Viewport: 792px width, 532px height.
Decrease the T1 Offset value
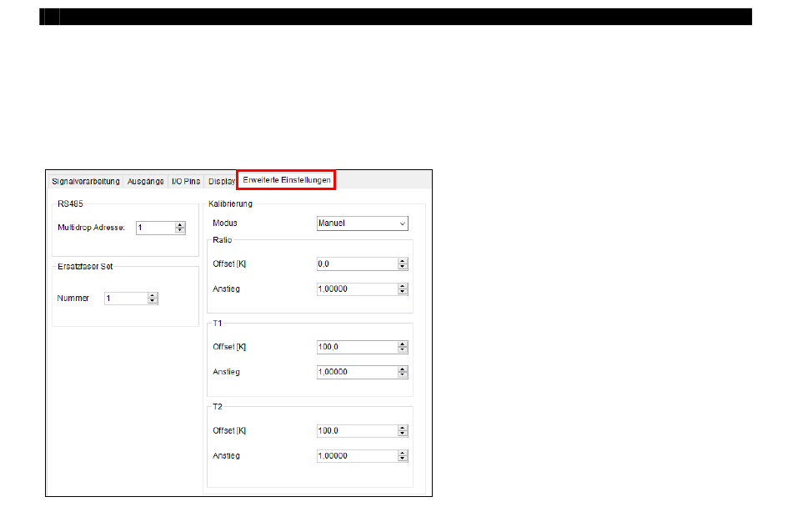pos(403,350)
